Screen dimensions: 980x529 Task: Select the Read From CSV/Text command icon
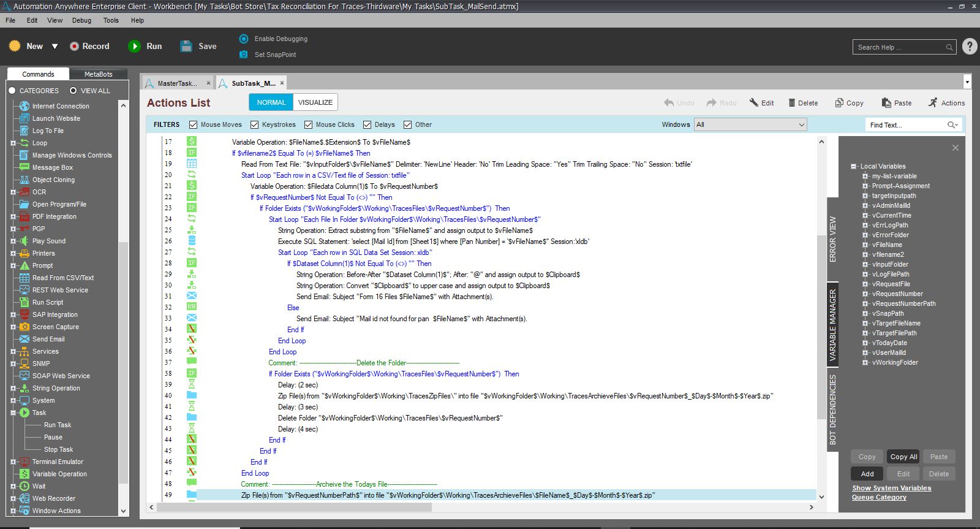click(24, 278)
